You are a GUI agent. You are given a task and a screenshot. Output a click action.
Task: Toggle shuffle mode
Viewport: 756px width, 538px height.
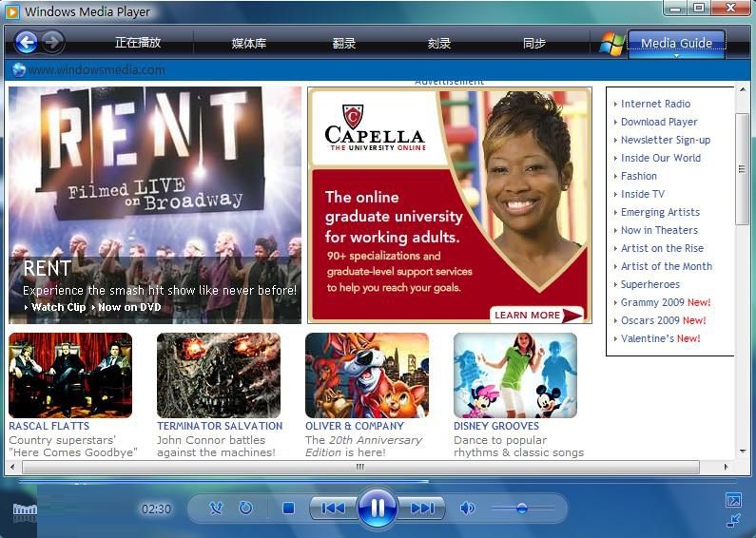(216, 509)
